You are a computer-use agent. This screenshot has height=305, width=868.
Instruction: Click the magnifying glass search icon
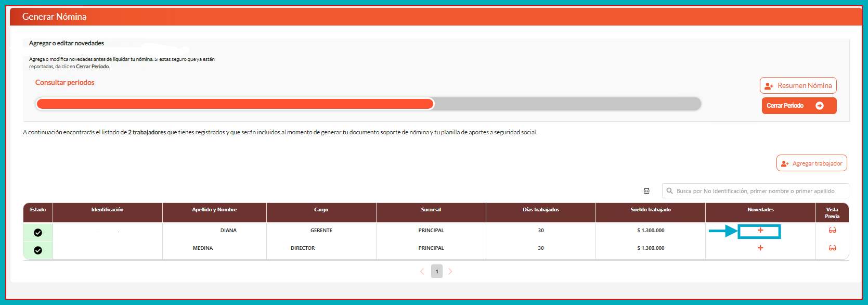tap(670, 191)
